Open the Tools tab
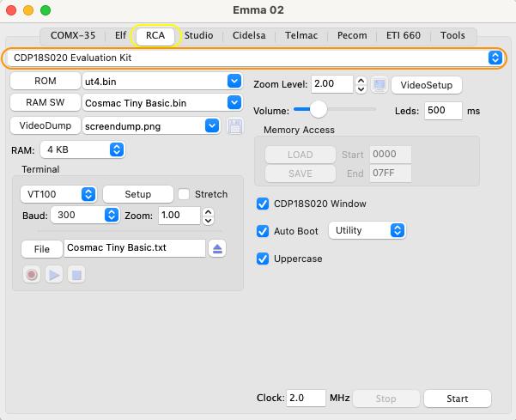The width and height of the screenshot is (516, 420). coord(452,35)
